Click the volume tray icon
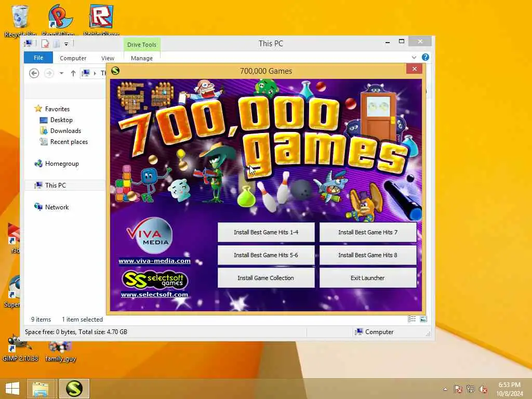This screenshot has width=532, height=399. click(483, 389)
